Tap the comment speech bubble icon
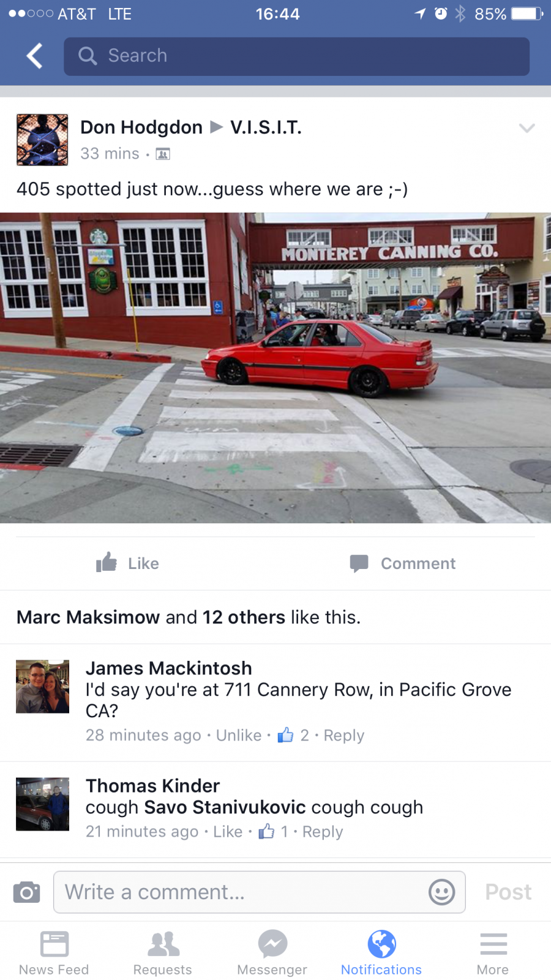The image size is (551, 980). tap(359, 563)
